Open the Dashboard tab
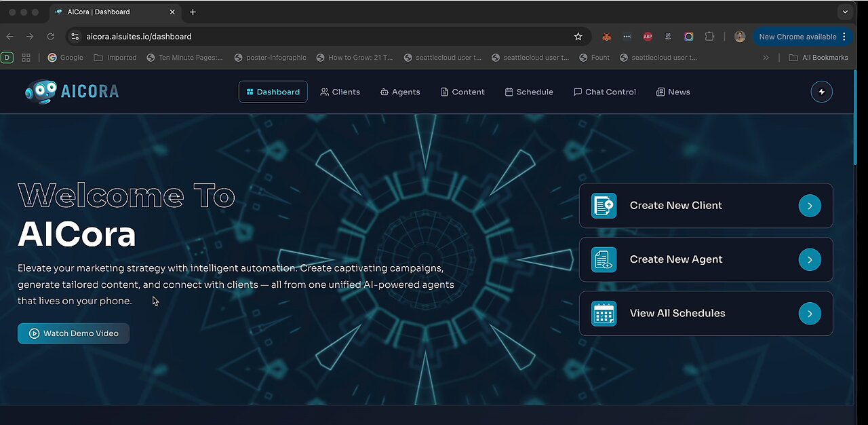Viewport: 868px width, 425px height. point(273,92)
